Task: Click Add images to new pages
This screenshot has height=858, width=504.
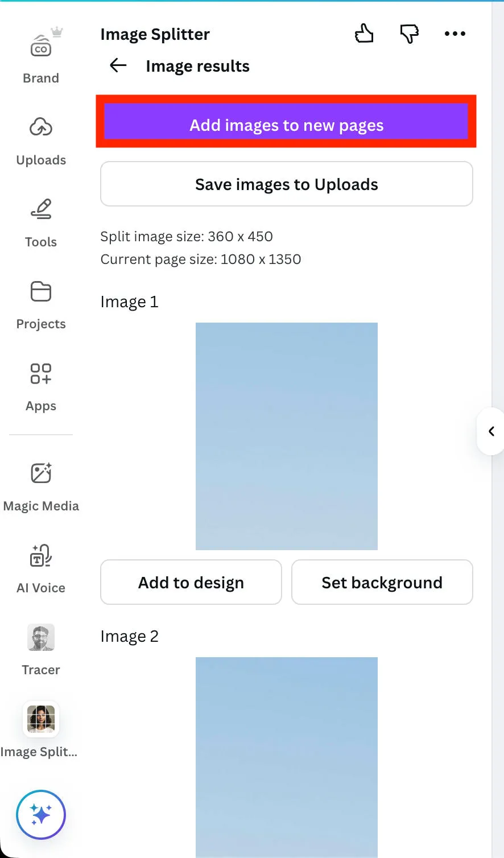Action: 286,125
